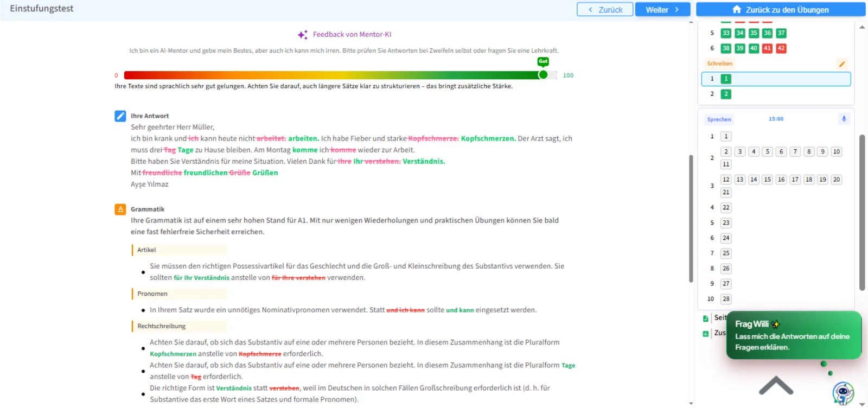Click the green chart summary icon
This screenshot has height=408, width=868.
click(706, 334)
